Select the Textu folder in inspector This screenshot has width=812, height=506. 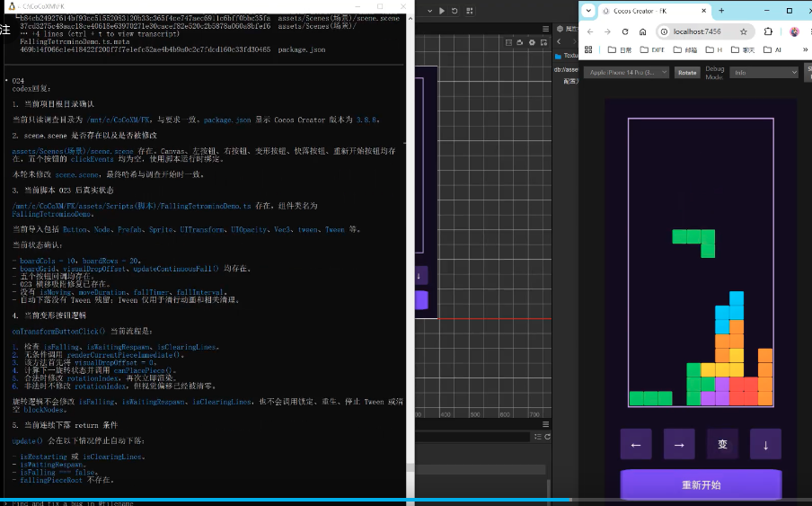pos(567,56)
